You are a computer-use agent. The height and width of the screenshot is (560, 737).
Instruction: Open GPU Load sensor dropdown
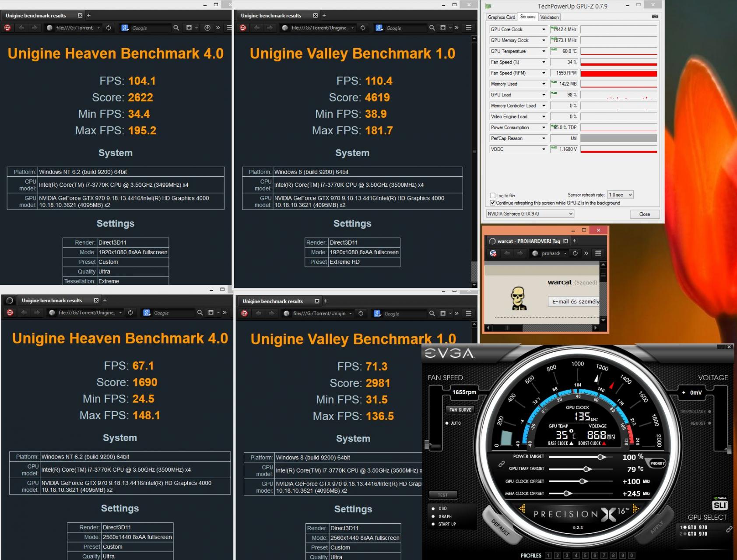click(544, 94)
